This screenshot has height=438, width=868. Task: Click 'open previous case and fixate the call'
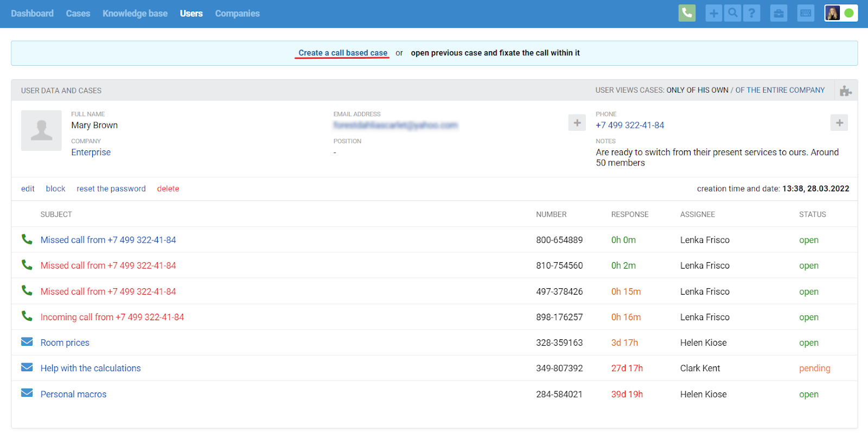(495, 53)
